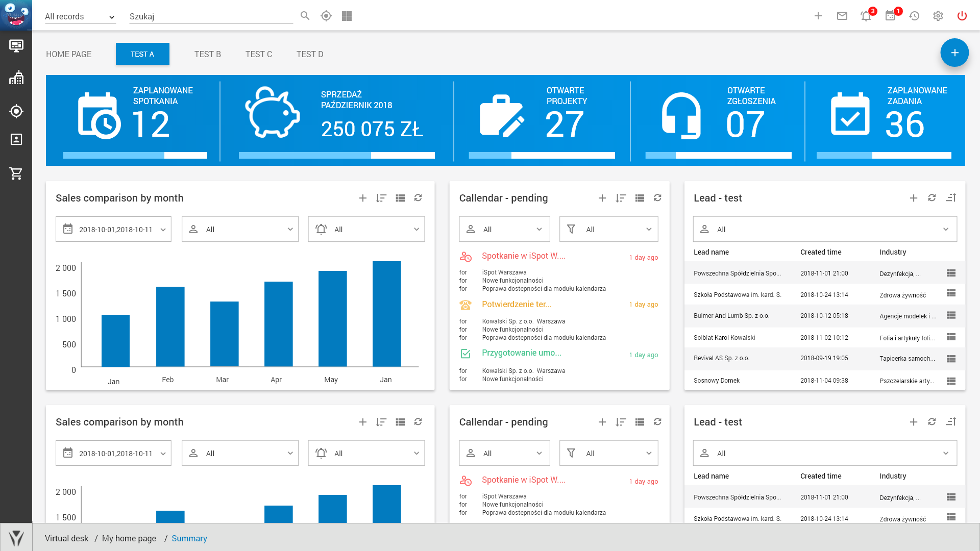This screenshot has width=980, height=551.
Task: Refresh the top Callendar - pending widget
Action: click(657, 198)
